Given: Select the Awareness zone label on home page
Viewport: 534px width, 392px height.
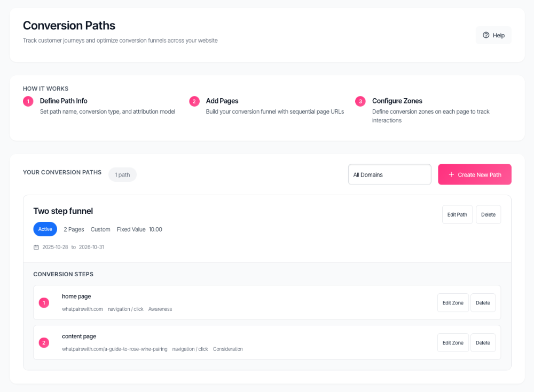Looking at the screenshot, I should (x=160, y=309).
